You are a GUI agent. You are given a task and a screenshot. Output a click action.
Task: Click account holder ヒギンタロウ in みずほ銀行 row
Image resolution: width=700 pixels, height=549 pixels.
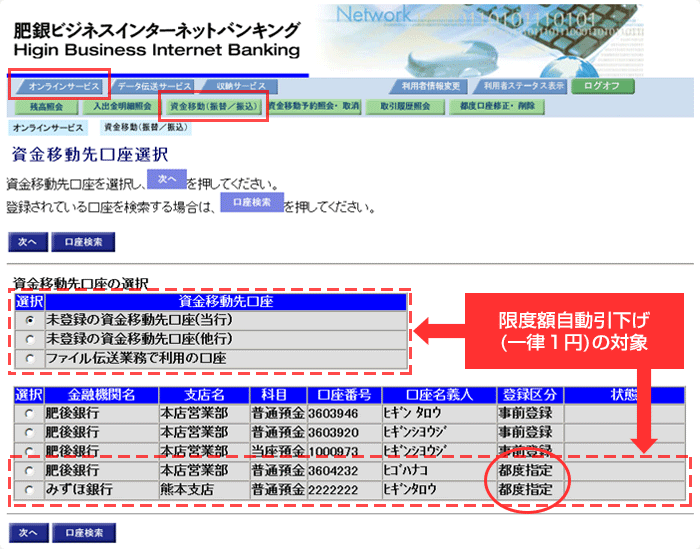coord(439,490)
